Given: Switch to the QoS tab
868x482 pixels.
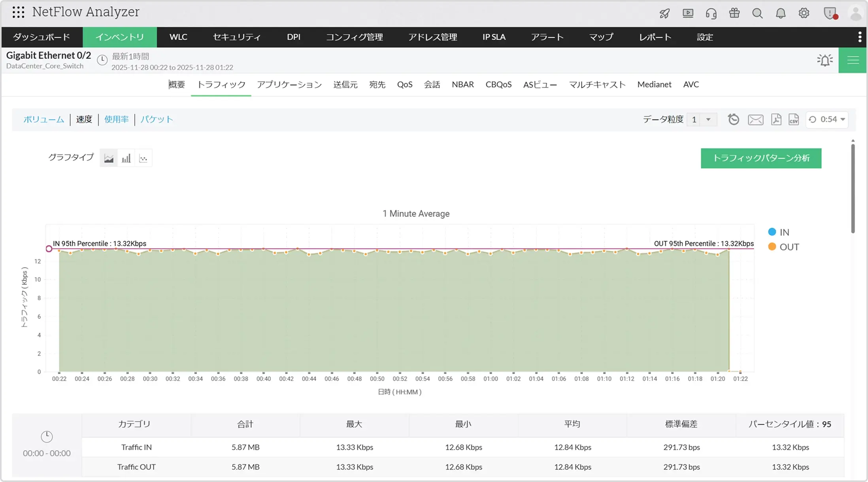Looking at the screenshot, I should point(405,85).
